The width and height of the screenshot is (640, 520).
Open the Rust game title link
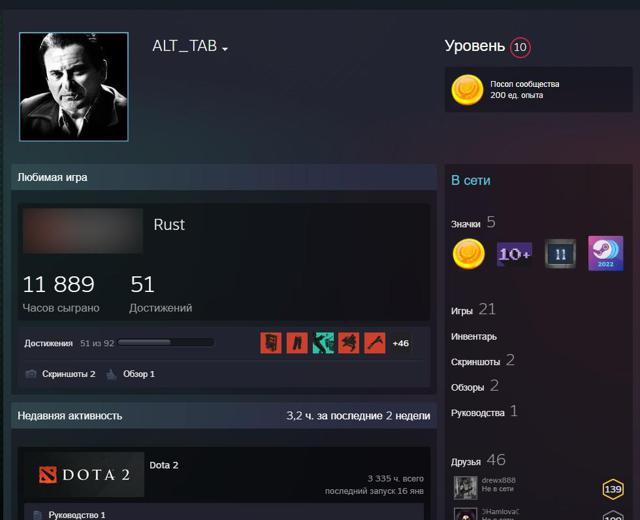(x=169, y=224)
